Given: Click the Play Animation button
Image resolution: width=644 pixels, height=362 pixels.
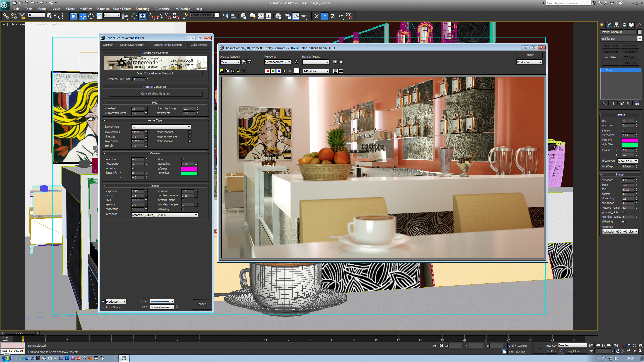Looking at the screenshot, I should [603, 345].
